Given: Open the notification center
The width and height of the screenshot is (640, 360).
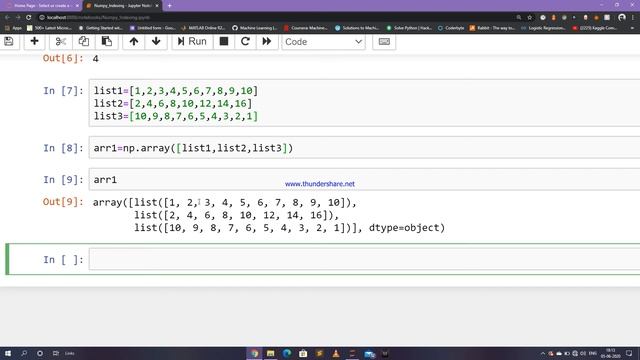Looking at the screenshot, I should [x=629, y=353].
